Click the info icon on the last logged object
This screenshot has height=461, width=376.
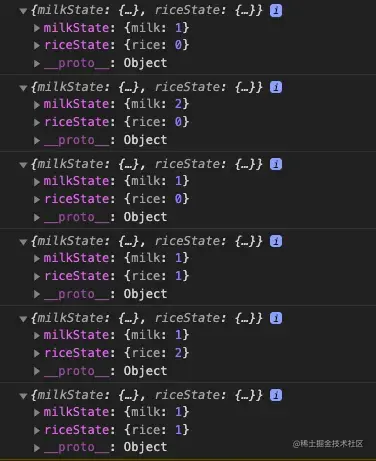click(276, 395)
